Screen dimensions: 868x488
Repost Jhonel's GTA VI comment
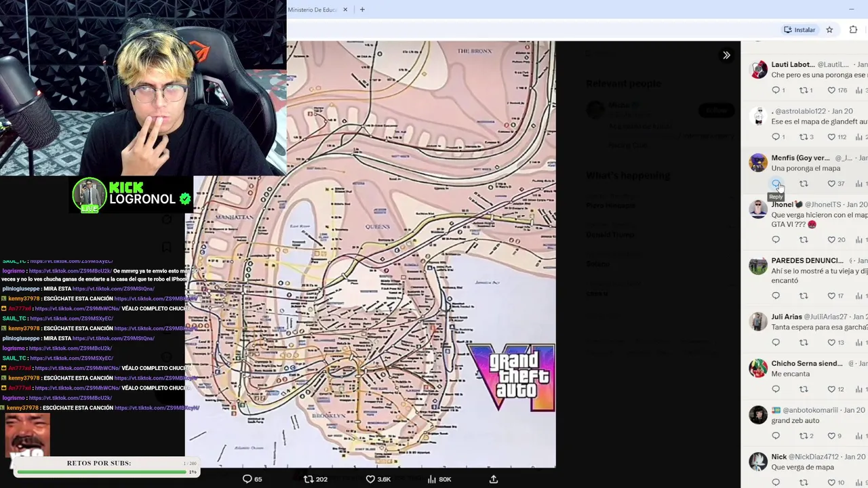(804, 240)
